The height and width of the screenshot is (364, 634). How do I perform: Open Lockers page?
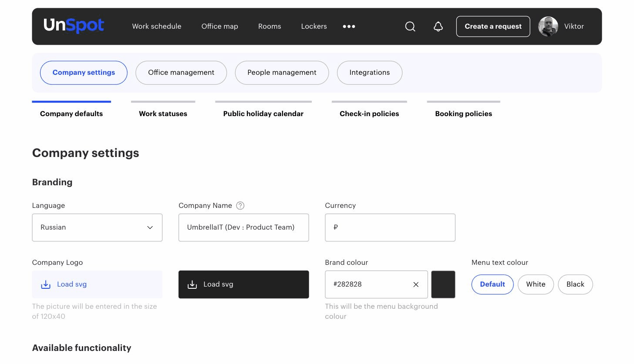tap(314, 27)
